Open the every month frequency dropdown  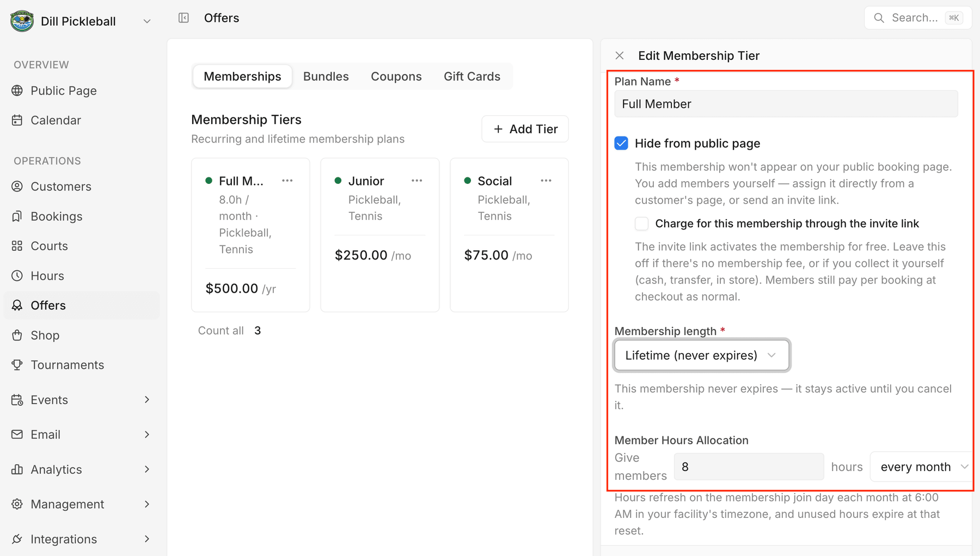[921, 467]
